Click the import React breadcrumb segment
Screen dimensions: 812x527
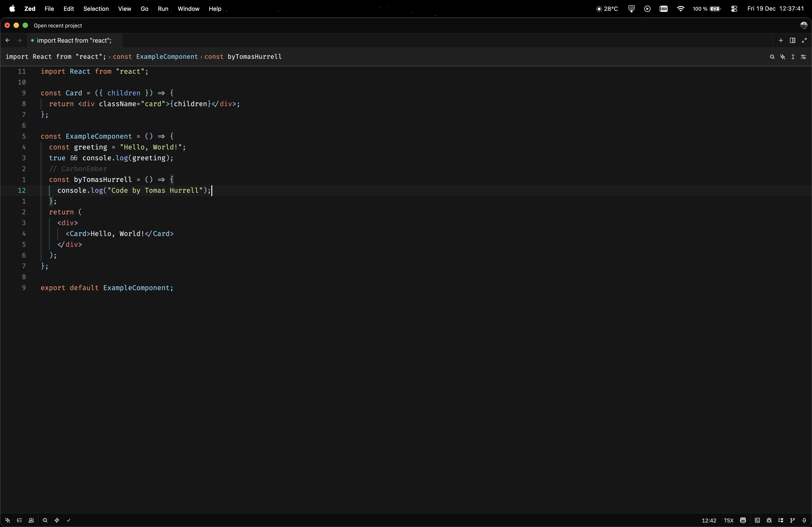coord(56,57)
